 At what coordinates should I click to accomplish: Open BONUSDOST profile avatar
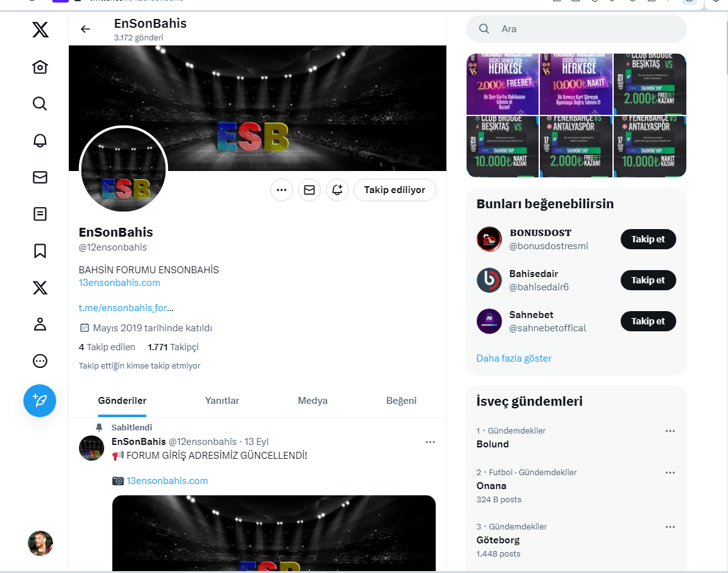(489, 239)
